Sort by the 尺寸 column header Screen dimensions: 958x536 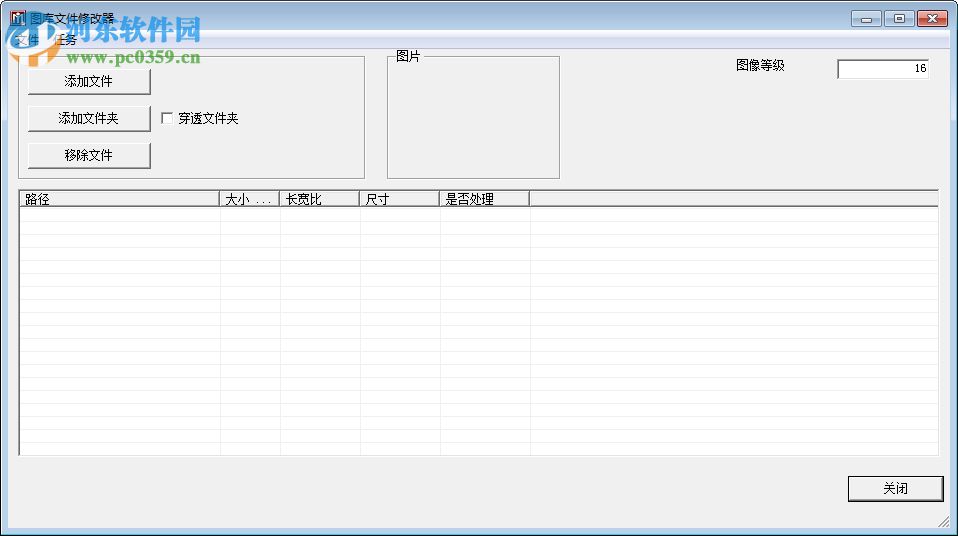pyautogui.click(x=400, y=199)
